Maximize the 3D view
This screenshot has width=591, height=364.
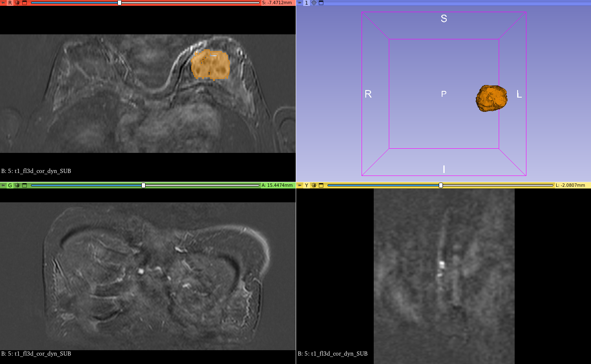click(x=321, y=3)
